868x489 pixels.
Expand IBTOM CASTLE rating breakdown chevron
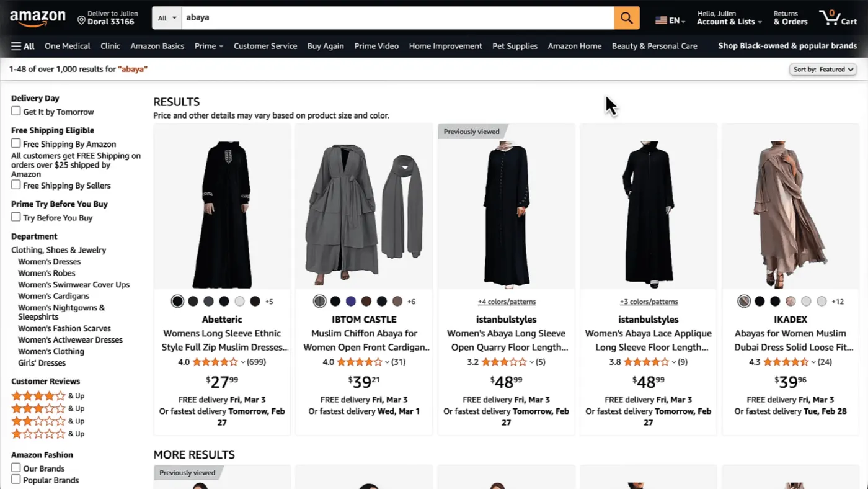387,362
